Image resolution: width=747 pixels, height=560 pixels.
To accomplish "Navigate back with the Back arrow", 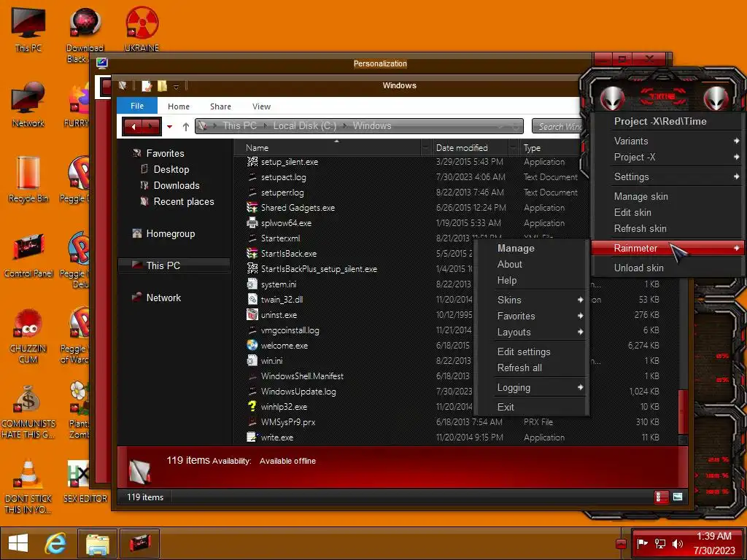I will tap(133, 127).
